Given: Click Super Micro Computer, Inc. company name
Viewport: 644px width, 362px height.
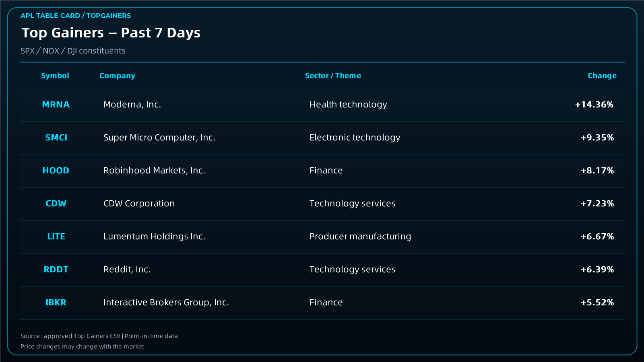Looking at the screenshot, I should point(159,138).
